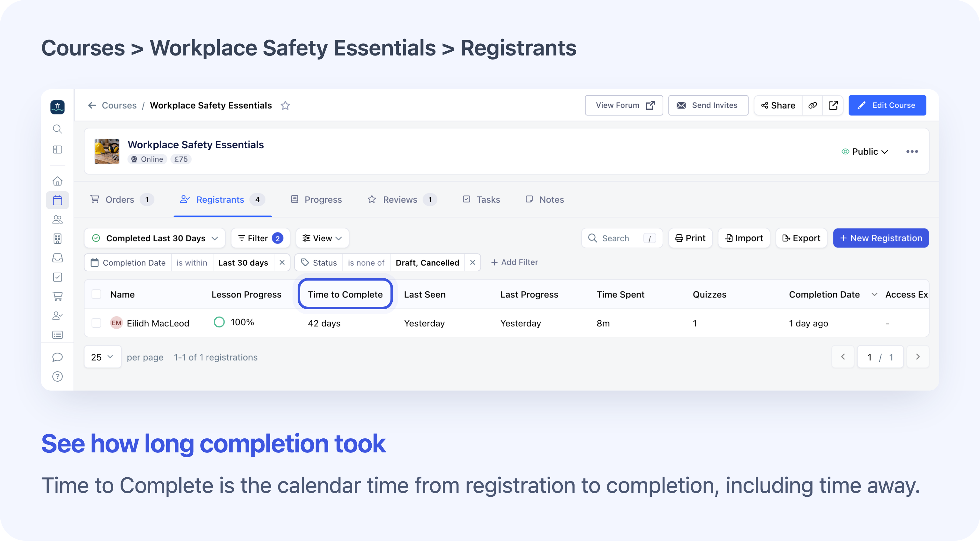Screen dimensions: 980x542
Task: Open the help question mark icon
Action: pyautogui.click(x=57, y=377)
